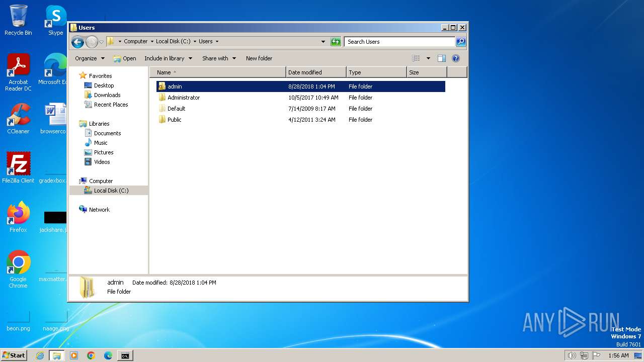This screenshot has width=644, height=362.
Task: Click Computer in the address bar
Action: click(136, 42)
